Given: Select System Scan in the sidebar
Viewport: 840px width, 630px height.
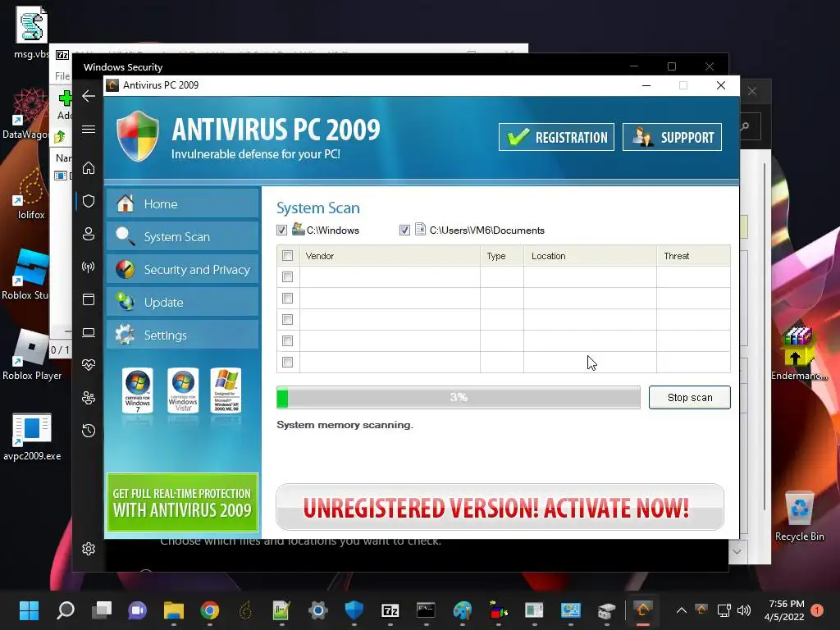Looking at the screenshot, I should [x=182, y=236].
